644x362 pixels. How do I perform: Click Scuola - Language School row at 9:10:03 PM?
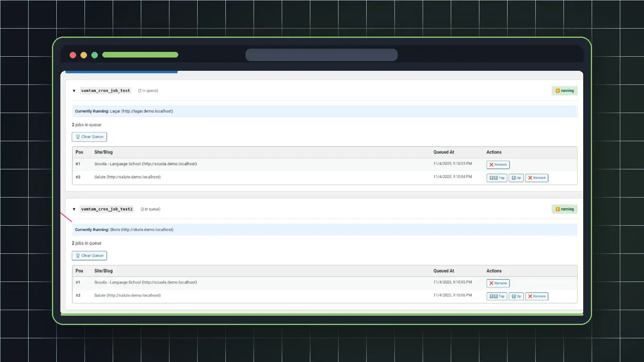[x=324, y=164]
